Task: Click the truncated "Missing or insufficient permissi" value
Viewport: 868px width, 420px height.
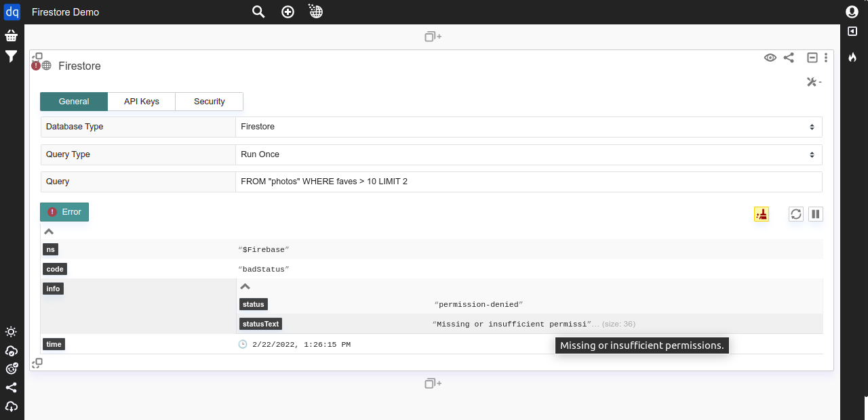Action: pos(512,324)
